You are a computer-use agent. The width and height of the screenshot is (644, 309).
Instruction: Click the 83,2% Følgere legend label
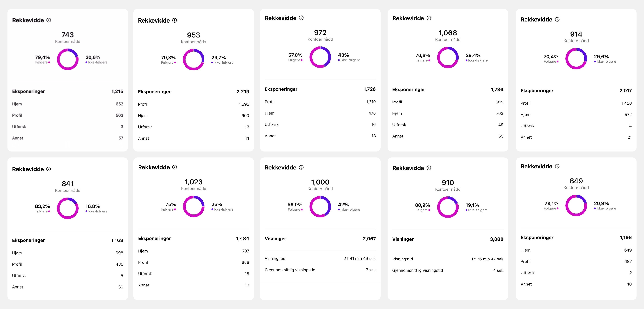(x=42, y=208)
